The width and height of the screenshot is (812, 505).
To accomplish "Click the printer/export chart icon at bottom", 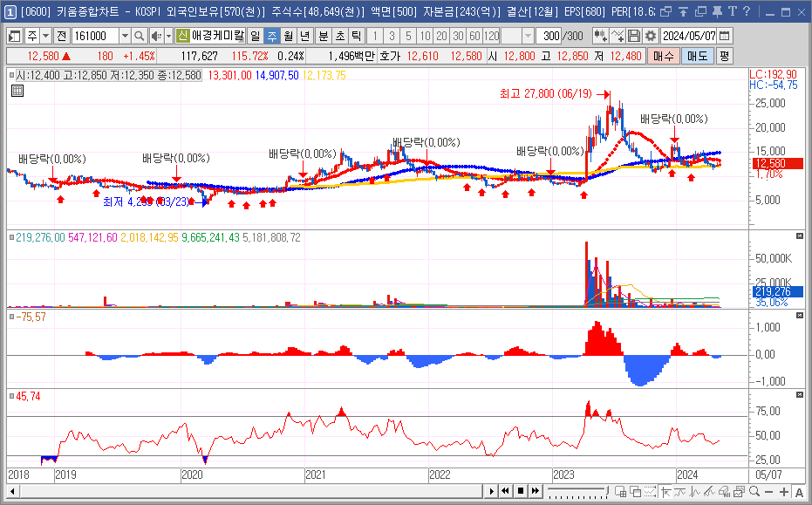I will (725, 491).
